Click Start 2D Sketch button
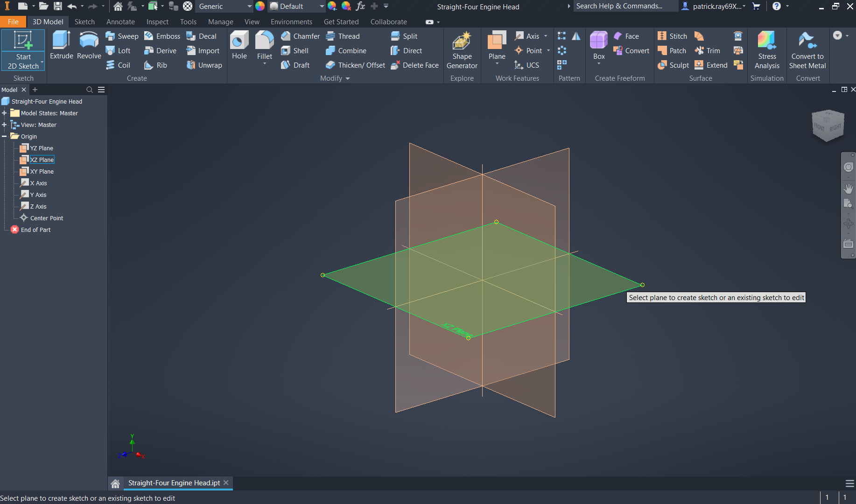The image size is (856, 504). point(23,50)
